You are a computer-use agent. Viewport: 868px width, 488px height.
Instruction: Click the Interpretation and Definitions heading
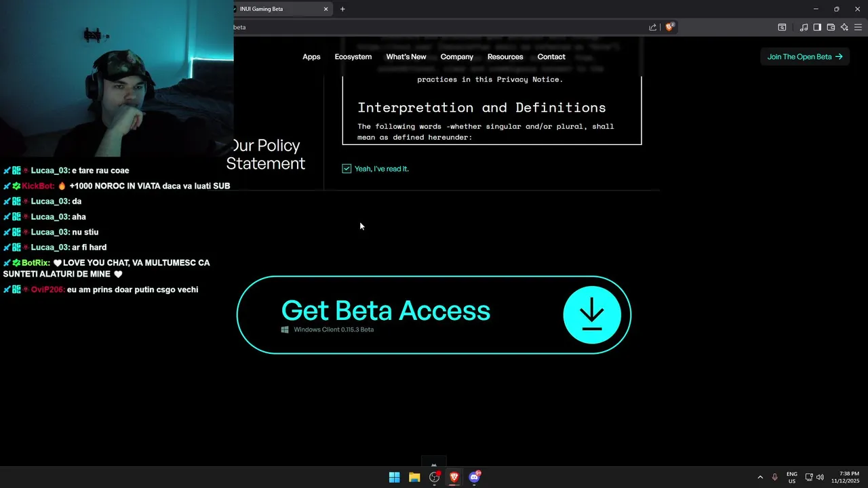click(481, 107)
